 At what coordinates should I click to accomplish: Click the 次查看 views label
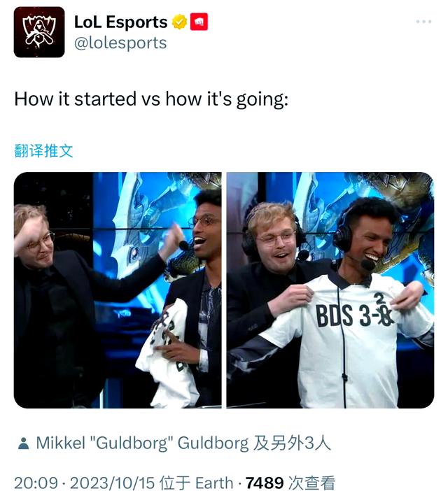pyautogui.click(x=311, y=483)
